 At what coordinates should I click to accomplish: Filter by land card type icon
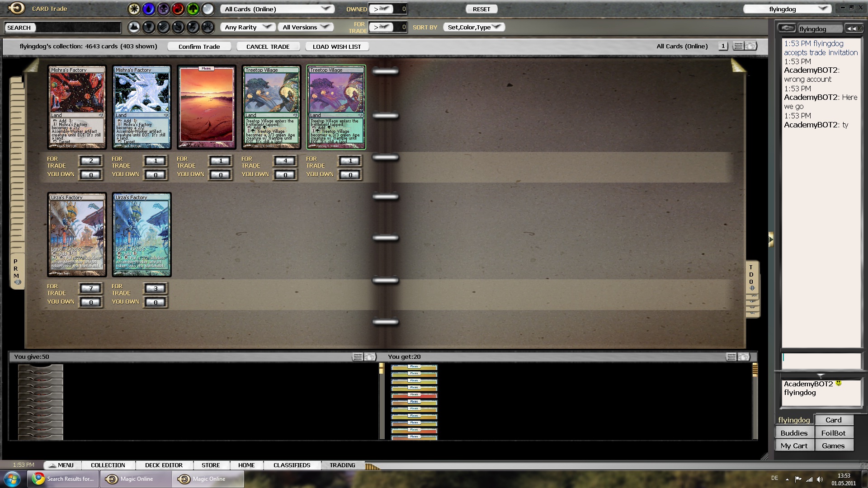[134, 28]
